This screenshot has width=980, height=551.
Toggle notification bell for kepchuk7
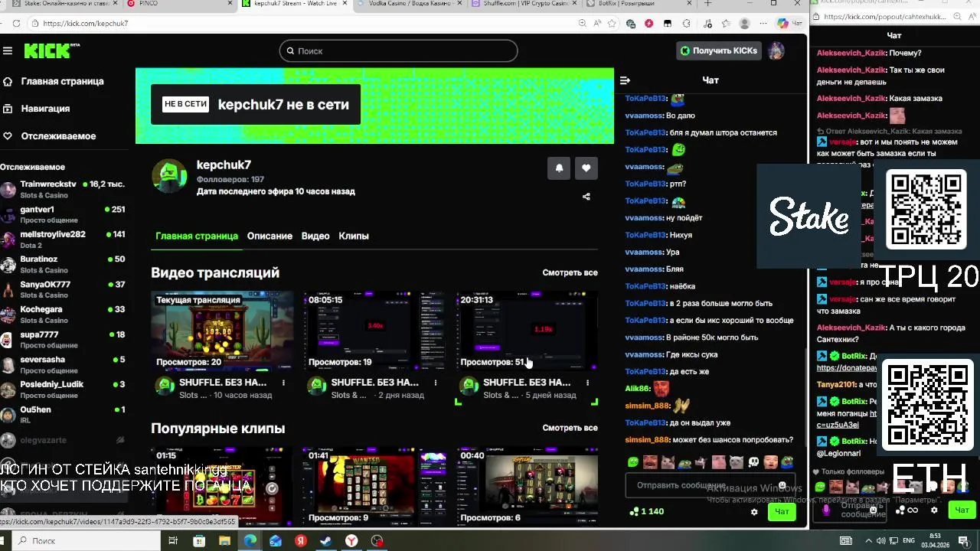click(x=559, y=168)
